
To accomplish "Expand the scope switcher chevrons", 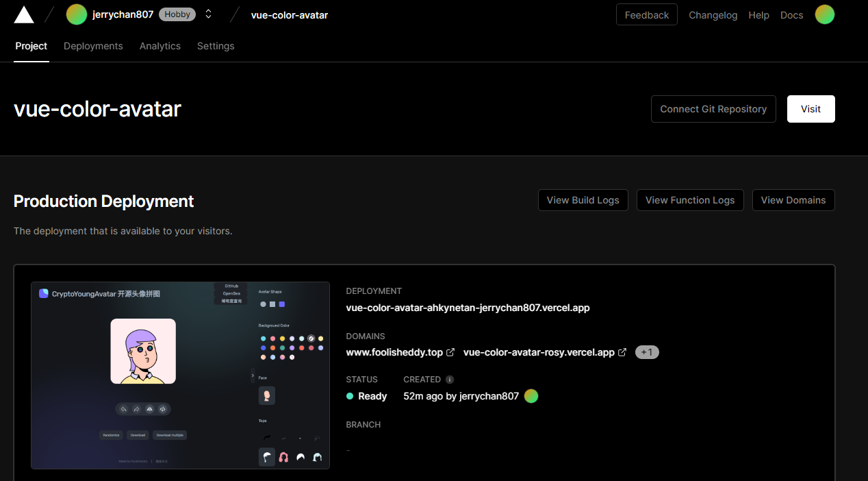I will 208,14.
